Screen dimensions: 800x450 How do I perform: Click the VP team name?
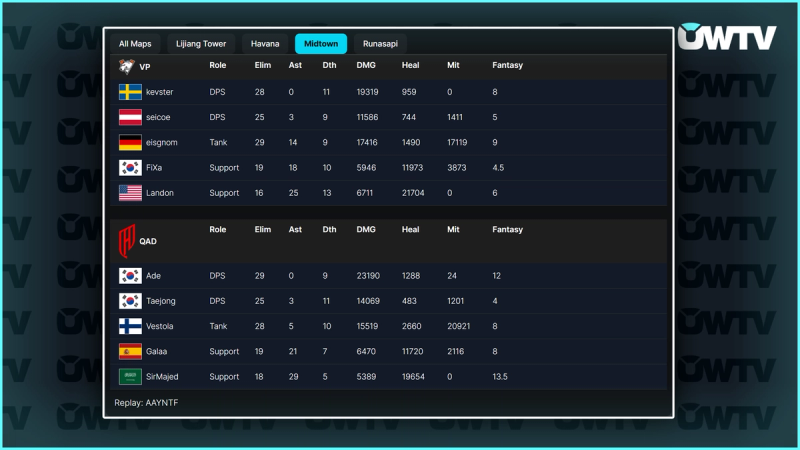[145, 67]
